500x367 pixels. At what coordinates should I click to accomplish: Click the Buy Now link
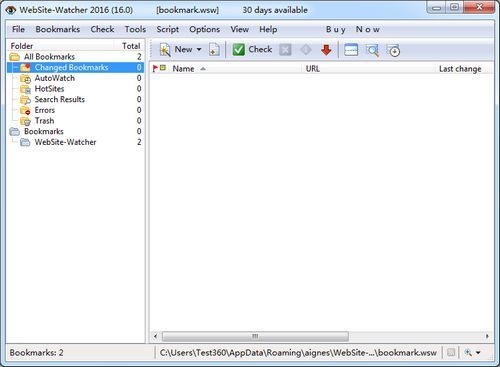coord(353,29)
